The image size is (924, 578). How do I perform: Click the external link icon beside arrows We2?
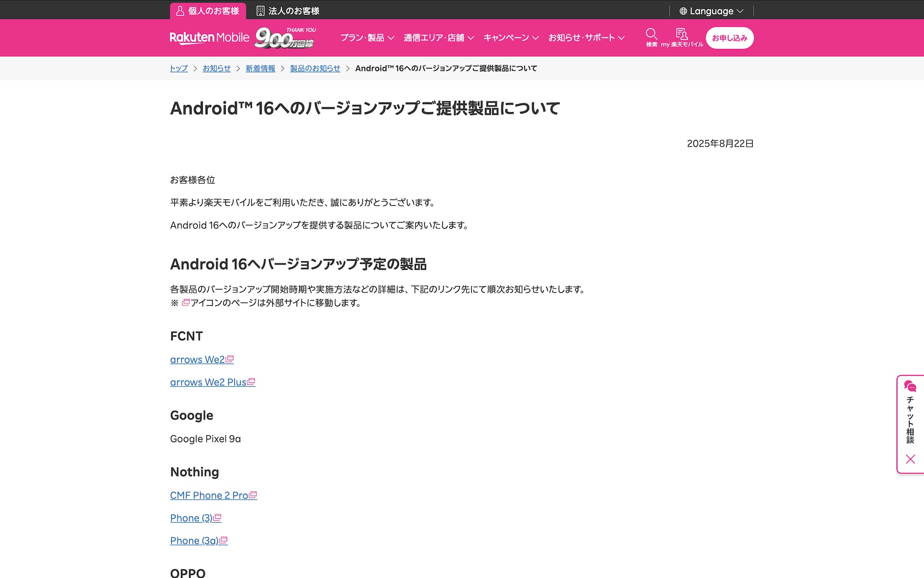[x=230, y=359]
